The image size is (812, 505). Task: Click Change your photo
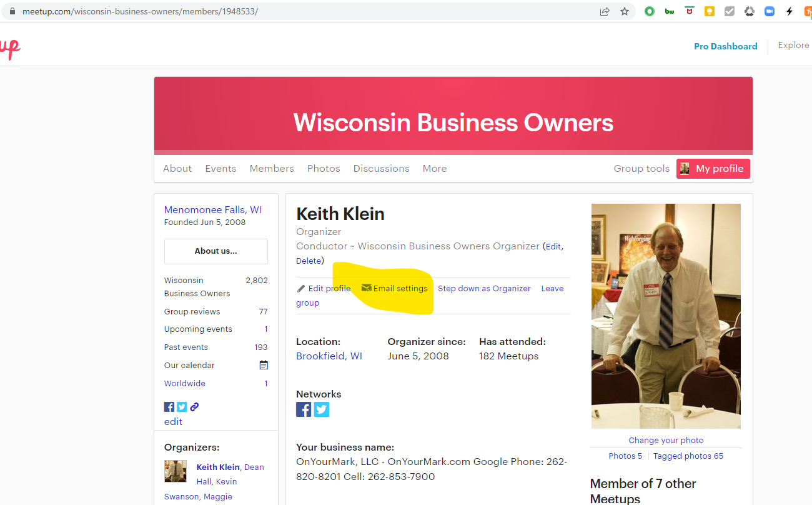(666, 441)
